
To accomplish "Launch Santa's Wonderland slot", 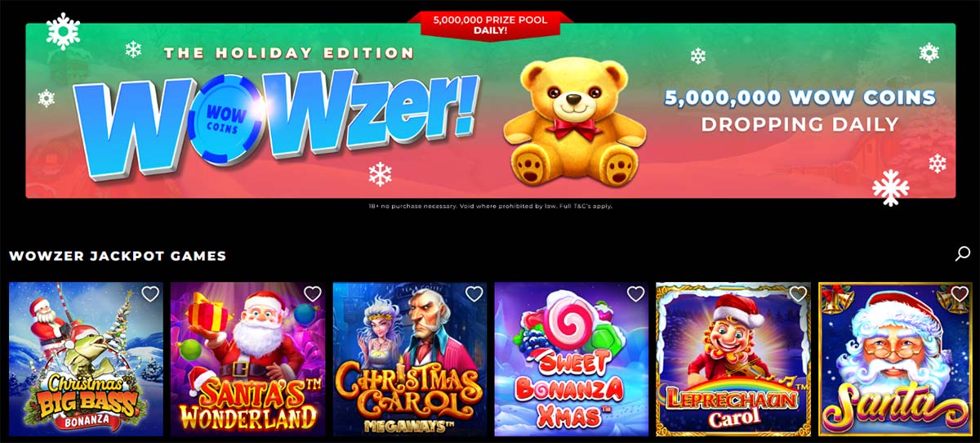I will coord(247,360).
